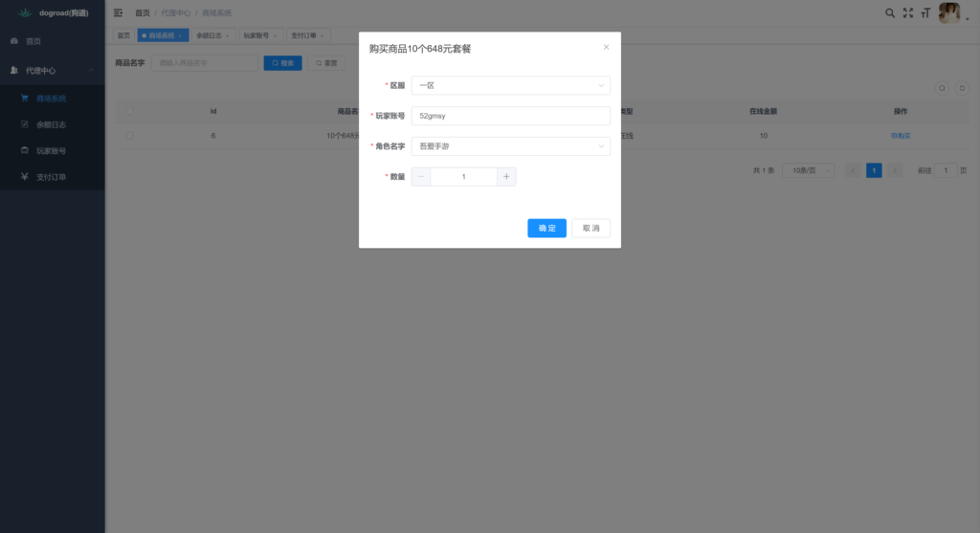Switch to the 商场系统 tab
The image size is (980, 533).
pos(163,35)
